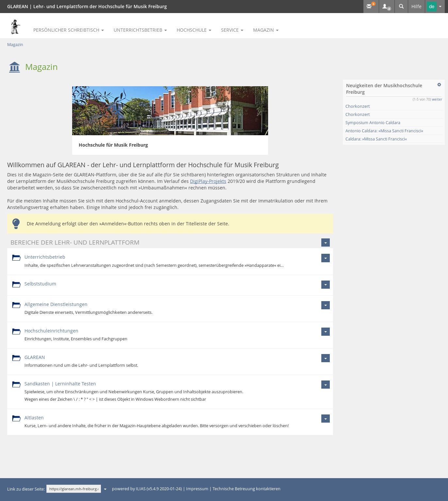Open actions dropdown for Bereiche der Lehr- section
The height and width of the screenshot is (501, 448).
coord(326,242)
